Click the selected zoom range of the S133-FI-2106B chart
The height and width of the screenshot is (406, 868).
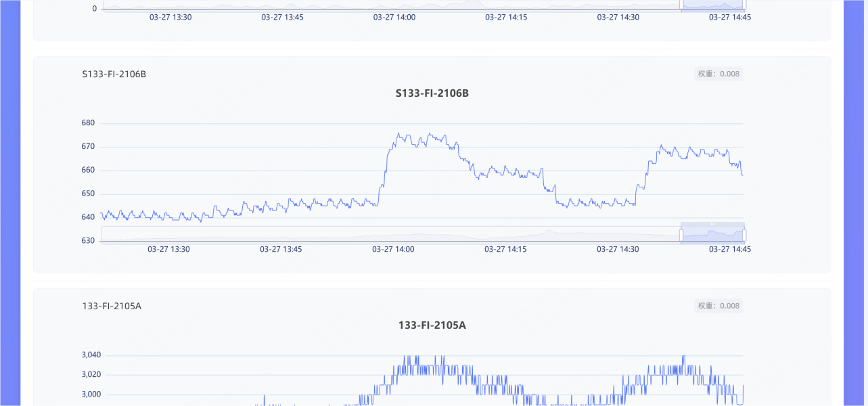(x=713, y=235)
